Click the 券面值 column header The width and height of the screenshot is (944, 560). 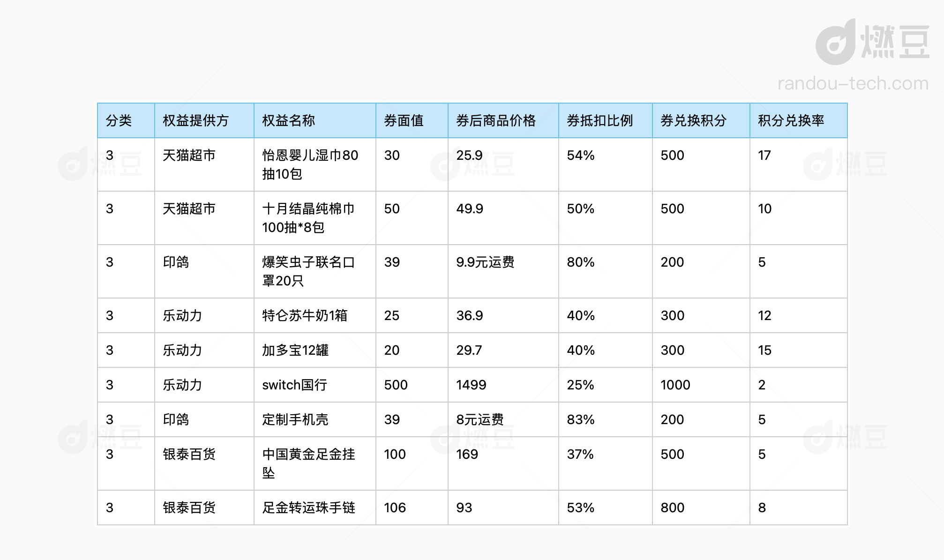[404, 121]
